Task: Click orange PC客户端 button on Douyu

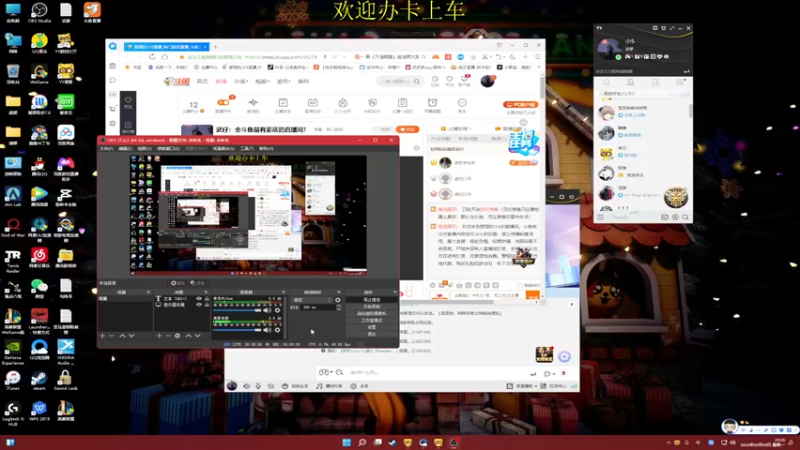Action: [520, 105]
